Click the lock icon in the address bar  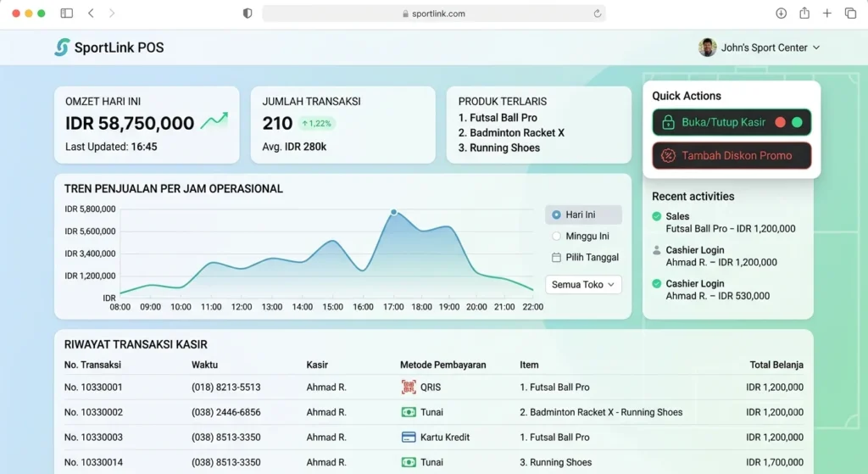[x=406, y=14]
